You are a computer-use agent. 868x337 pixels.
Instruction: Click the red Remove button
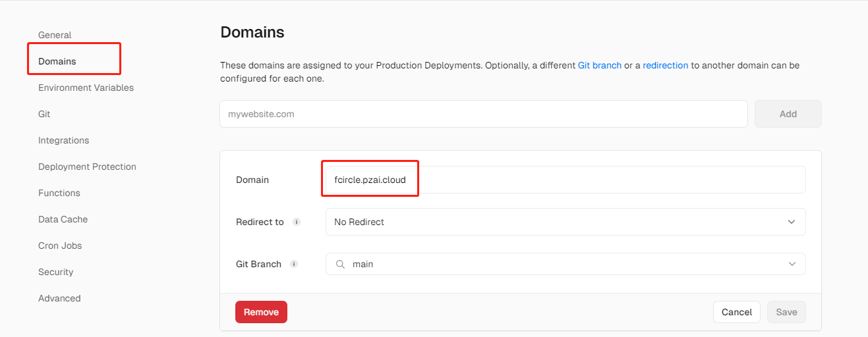(x=261, y=312)
